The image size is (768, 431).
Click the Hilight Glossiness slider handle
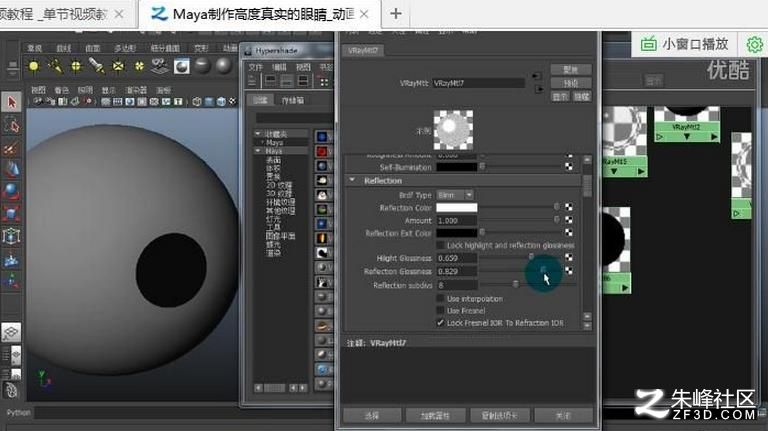pyautogui.click(x=531, y=257)
